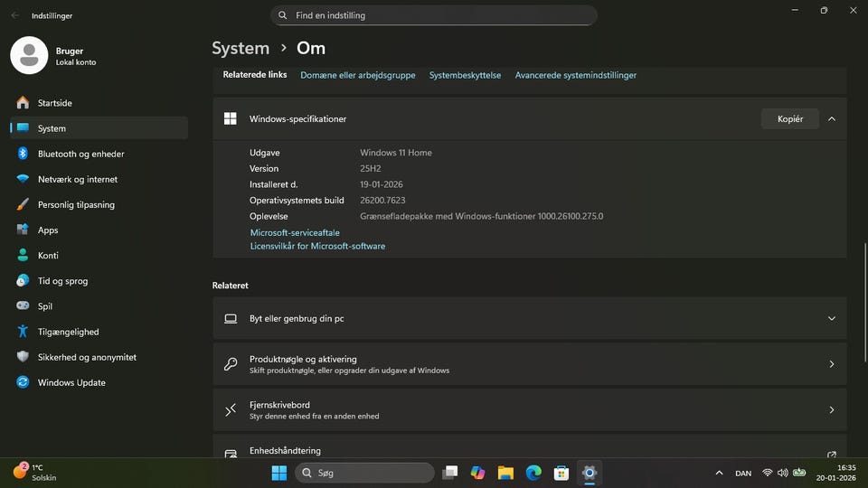Viewport: 868px width, 488px height.
Task: Go to Personlig tilpasning settings
Action: [76, 204]
